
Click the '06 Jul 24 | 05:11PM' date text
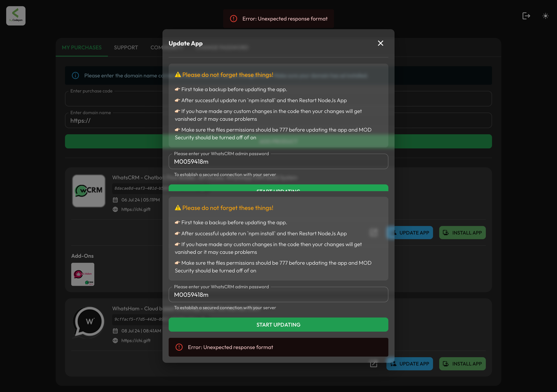tap(140, 200)
